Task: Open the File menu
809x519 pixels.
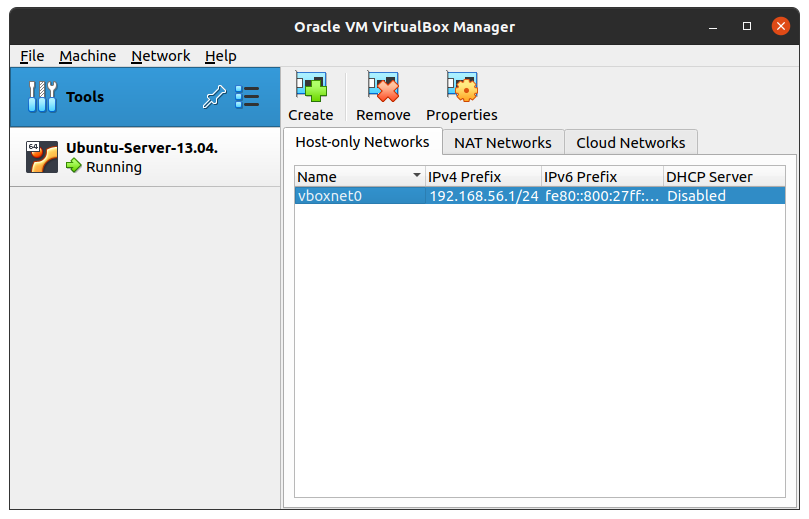Action: click(32, 56)
